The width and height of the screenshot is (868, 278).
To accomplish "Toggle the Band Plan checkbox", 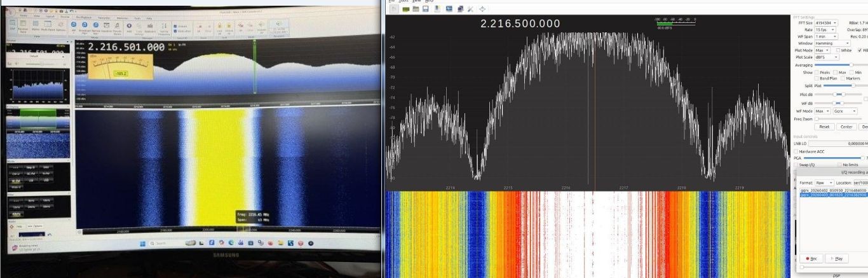I will [x=817, y=78].
